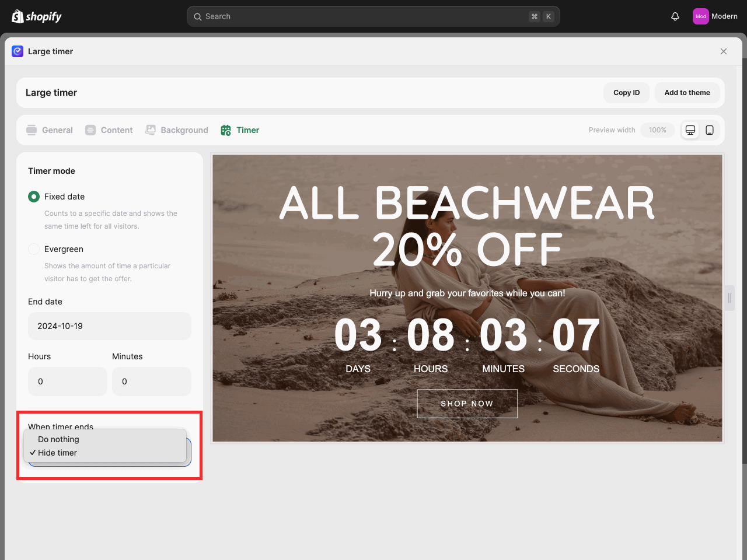Click Add to theme button

(687, 93)
